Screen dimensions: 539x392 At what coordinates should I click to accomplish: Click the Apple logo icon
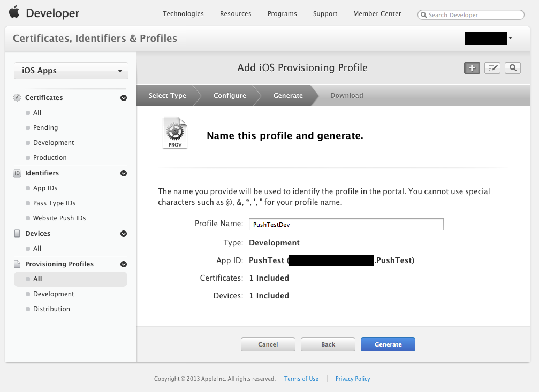point(14,12)
